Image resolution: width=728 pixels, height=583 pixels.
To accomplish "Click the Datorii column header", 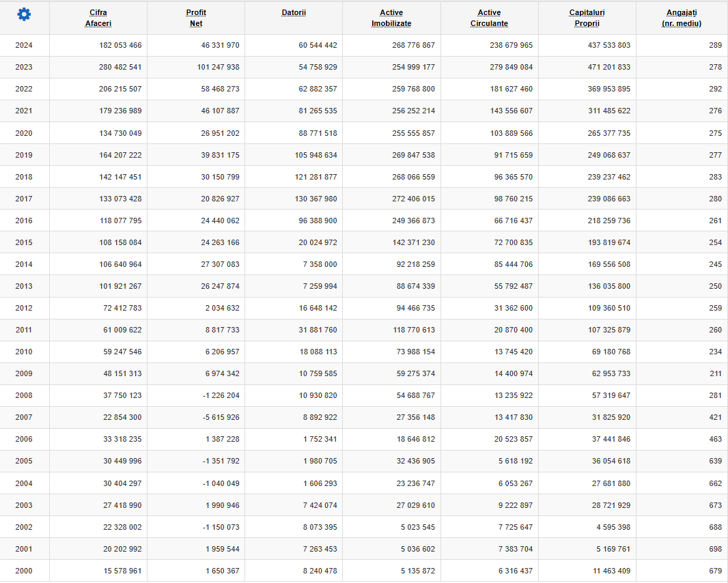I will [x=294, y=12].
